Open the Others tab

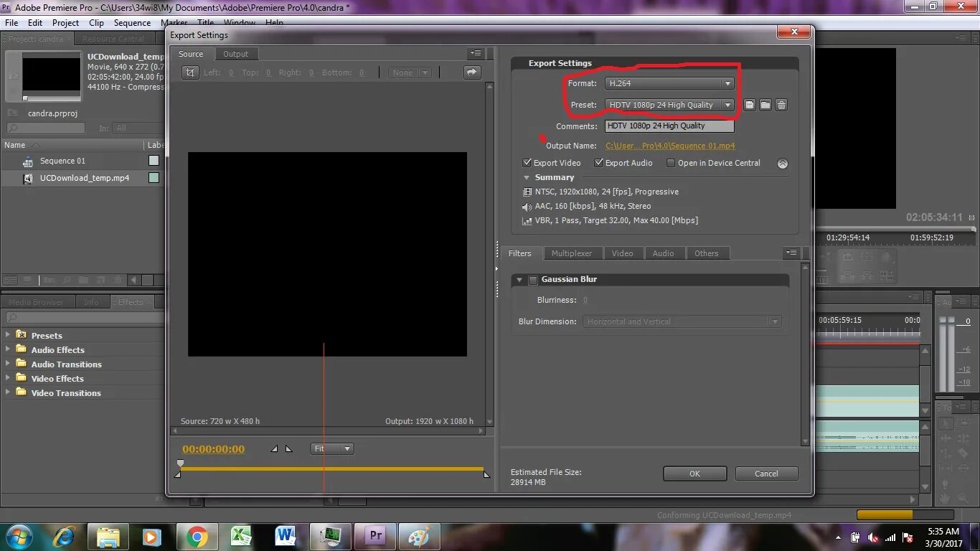coord(706,253)
